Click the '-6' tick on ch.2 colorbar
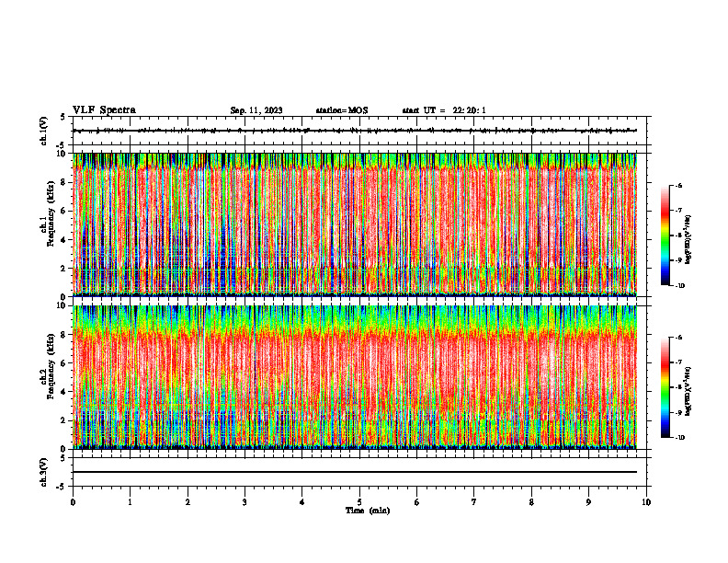Screen dimensions: 728x563 click(678, 338)
